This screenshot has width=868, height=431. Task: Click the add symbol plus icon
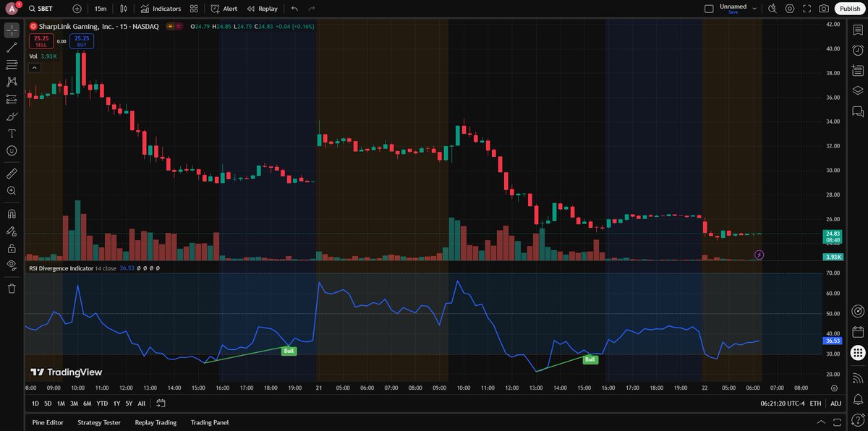point(77,9)
